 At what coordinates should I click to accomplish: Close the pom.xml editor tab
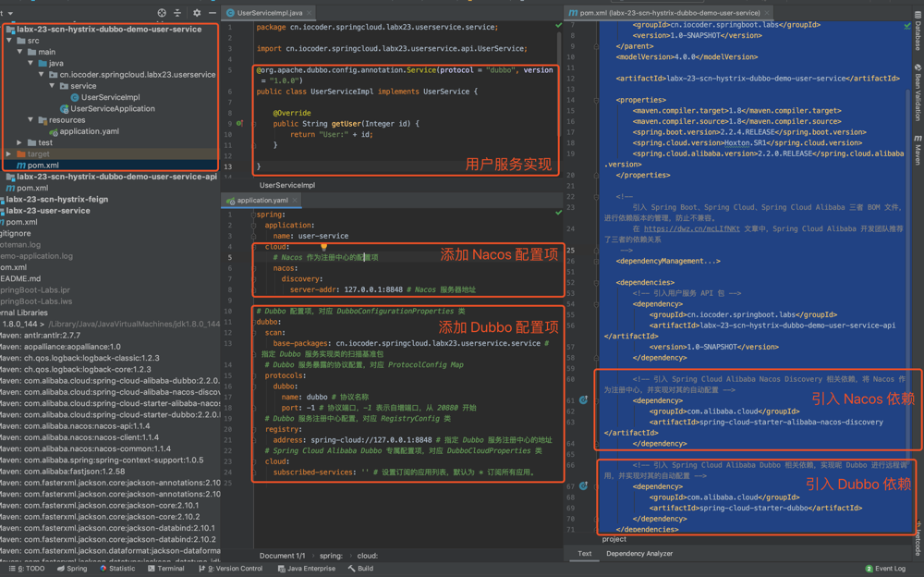pyautogui.click(x=767, y=12)
